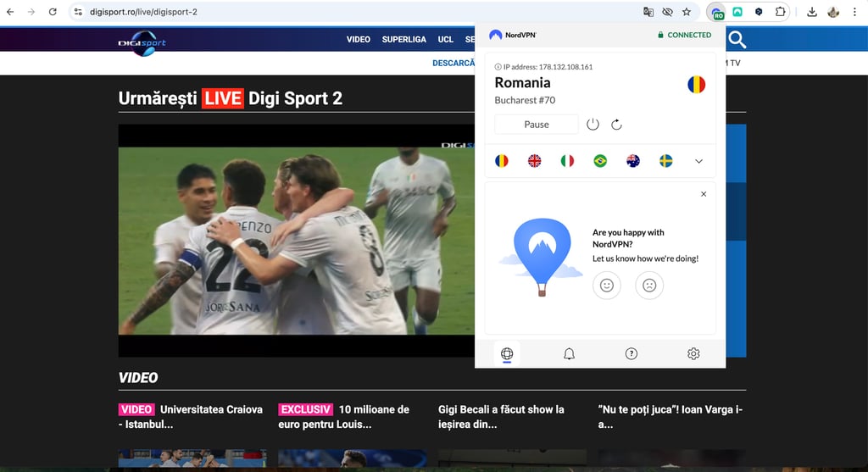Reconnect using the refresh arrow icon
The height and width of the screenshot is (472, 868).
[616, 125]
